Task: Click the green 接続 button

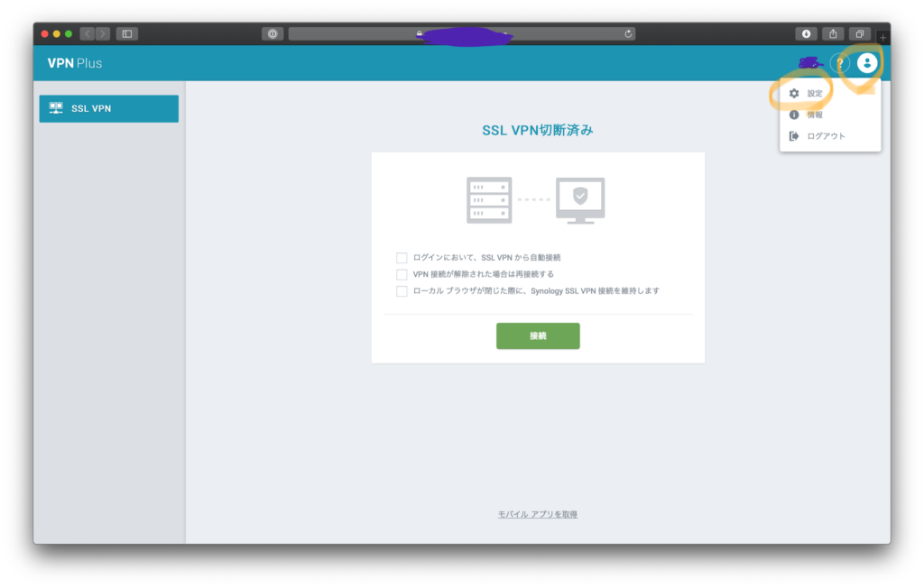Action: click(x=538, y=335)
